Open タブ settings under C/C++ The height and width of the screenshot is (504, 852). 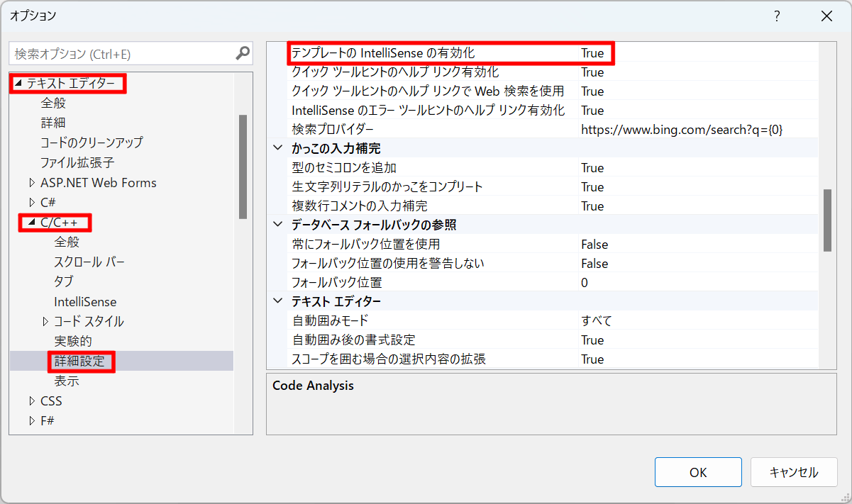(x=63, y=281)
